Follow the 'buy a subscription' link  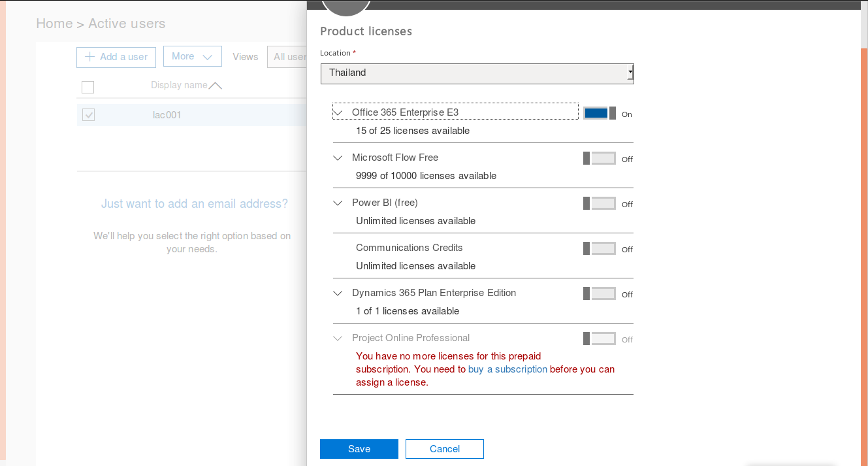[x=507, y=369]
